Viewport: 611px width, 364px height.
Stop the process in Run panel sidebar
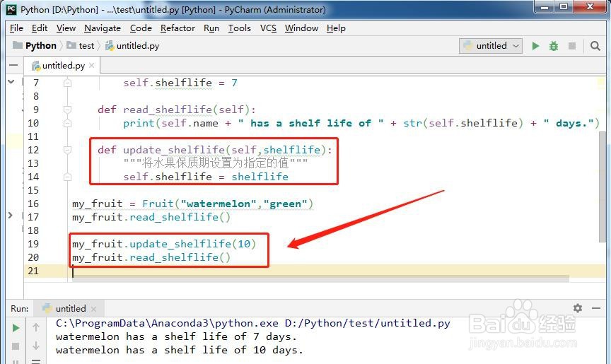[16, 346]
